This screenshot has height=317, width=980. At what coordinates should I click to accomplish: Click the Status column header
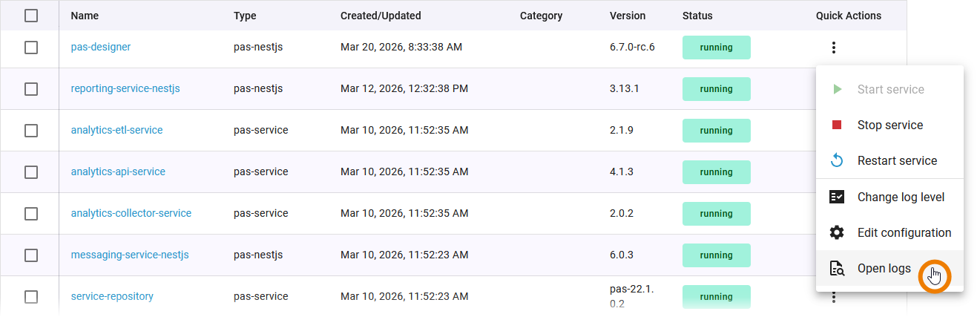point(697,16)
